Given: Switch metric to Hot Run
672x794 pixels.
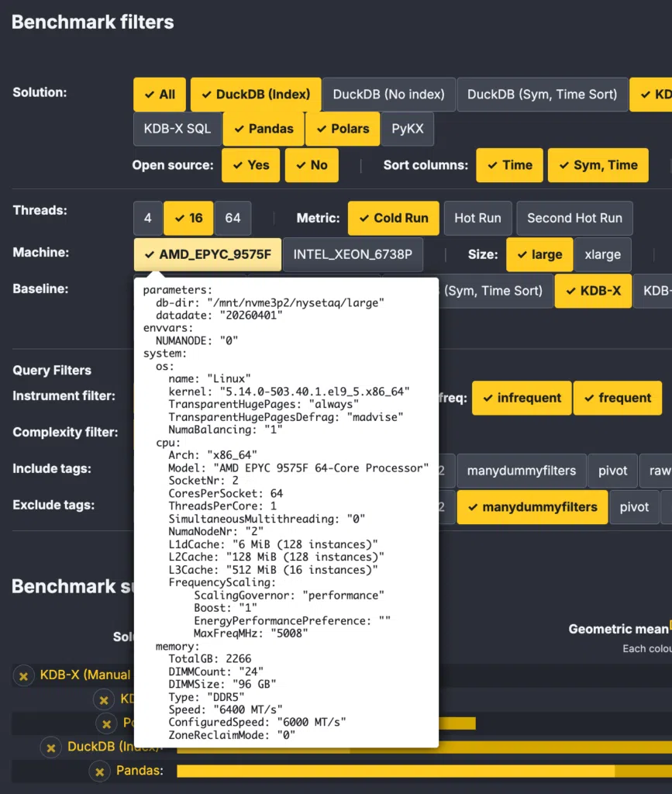Looking at the screenshot, I should [477, 218].
